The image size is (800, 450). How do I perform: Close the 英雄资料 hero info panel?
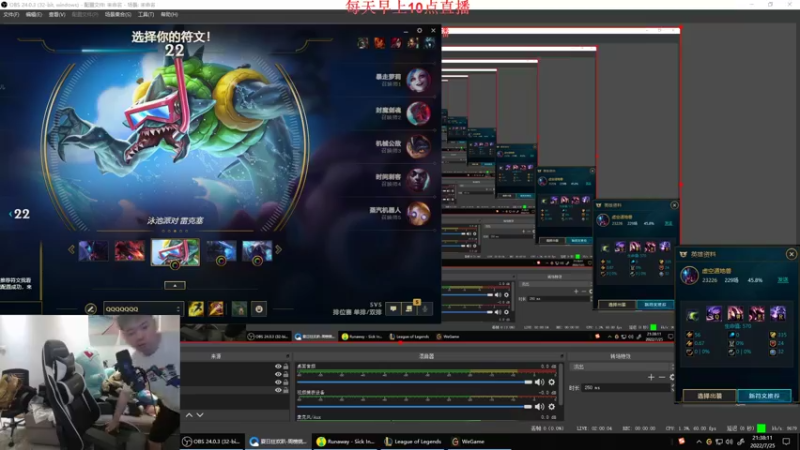[791, 254]
